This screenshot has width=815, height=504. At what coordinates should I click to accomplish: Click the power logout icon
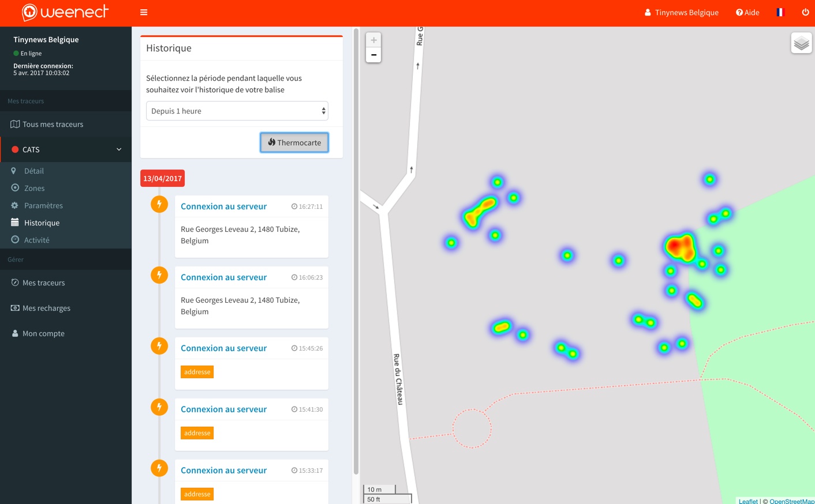(x=805, y=12)
